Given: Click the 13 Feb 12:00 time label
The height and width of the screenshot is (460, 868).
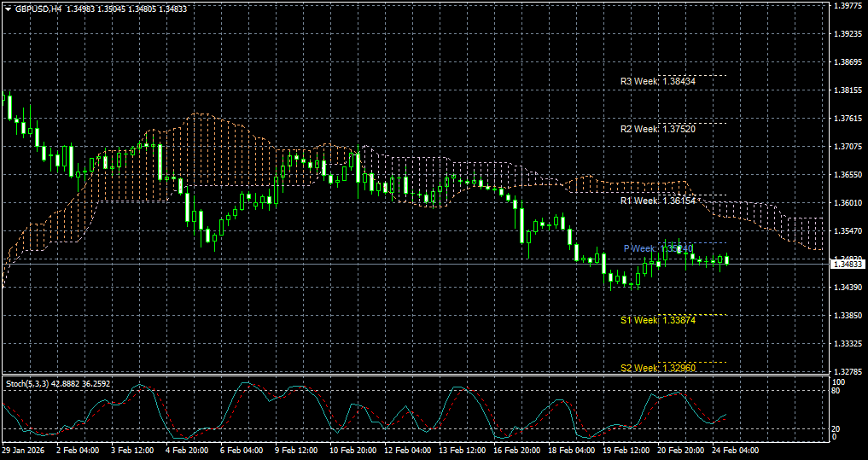Looking at the screenshot, I should 463,451.
